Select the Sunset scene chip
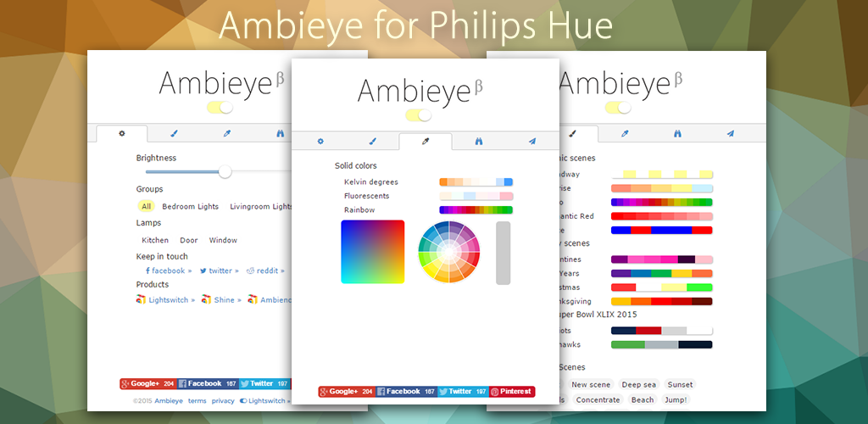 [680, 384]
